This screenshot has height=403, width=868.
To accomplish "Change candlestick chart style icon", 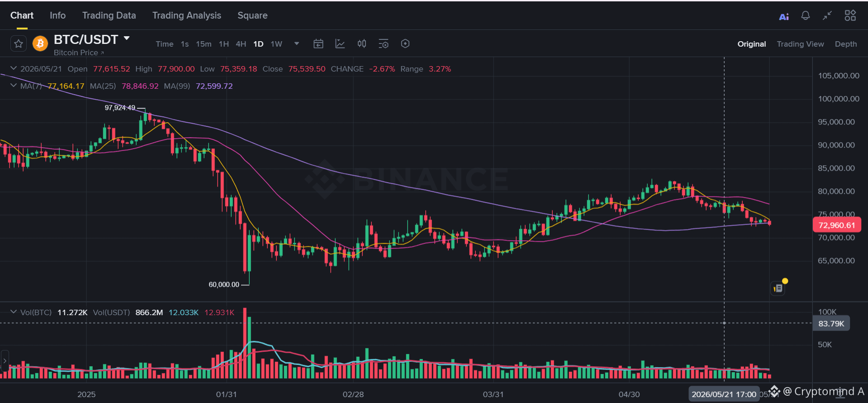I will 362,44.
